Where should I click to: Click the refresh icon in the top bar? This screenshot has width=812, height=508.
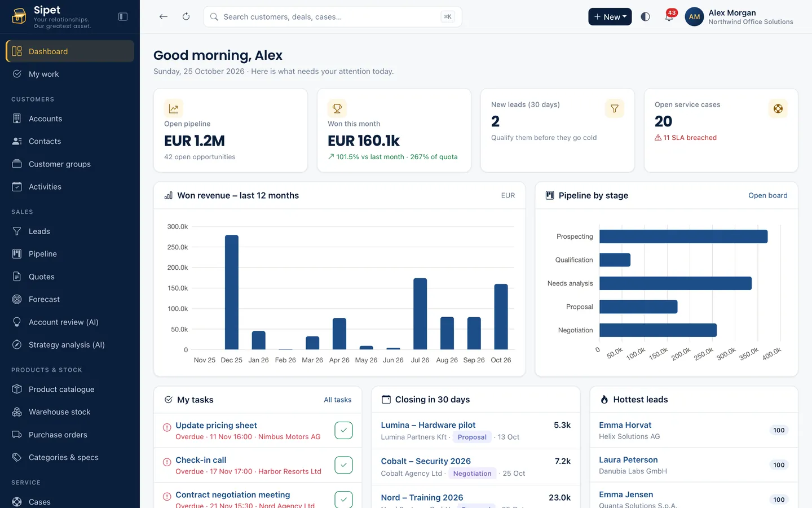(x=186, y=17)
